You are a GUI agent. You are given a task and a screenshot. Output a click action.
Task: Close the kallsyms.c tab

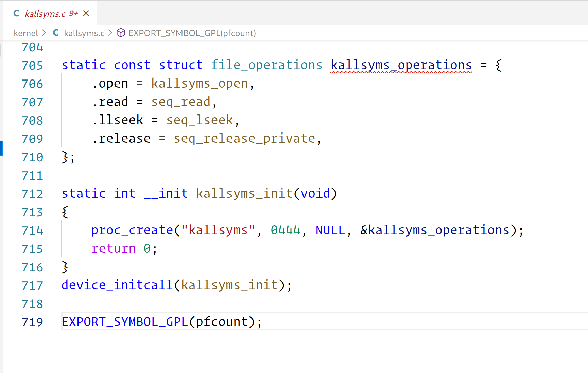[86, 13]
